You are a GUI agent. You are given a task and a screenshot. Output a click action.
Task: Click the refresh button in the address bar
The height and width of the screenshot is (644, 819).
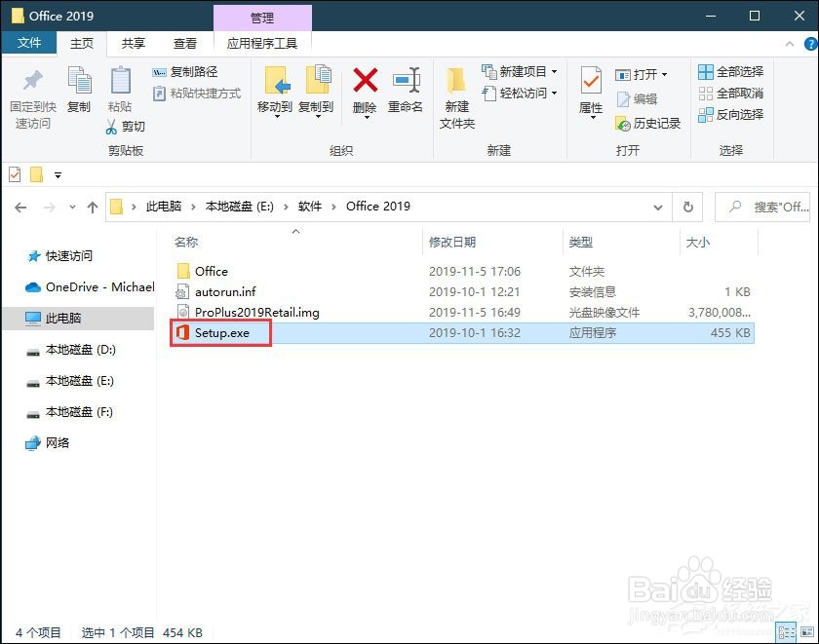click(688, 206)
